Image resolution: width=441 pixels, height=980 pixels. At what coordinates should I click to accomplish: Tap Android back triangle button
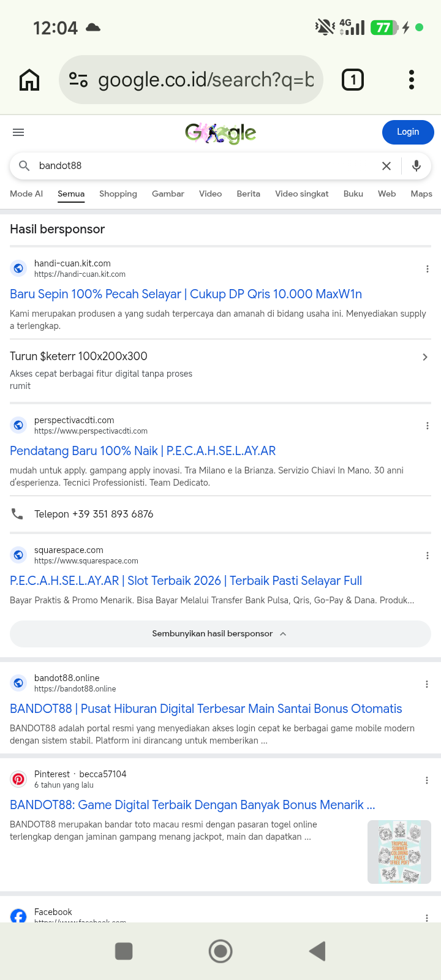click(x=317, y=951)
